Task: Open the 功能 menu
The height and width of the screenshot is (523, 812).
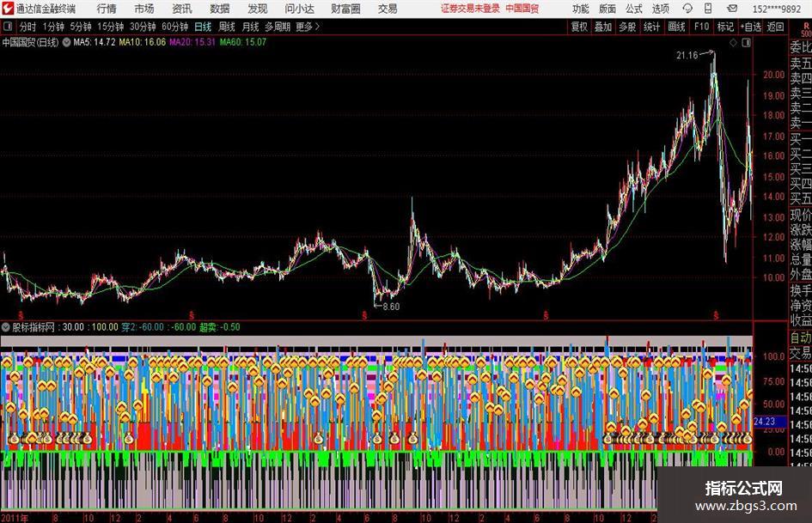Action: click(x=581, y=9)
